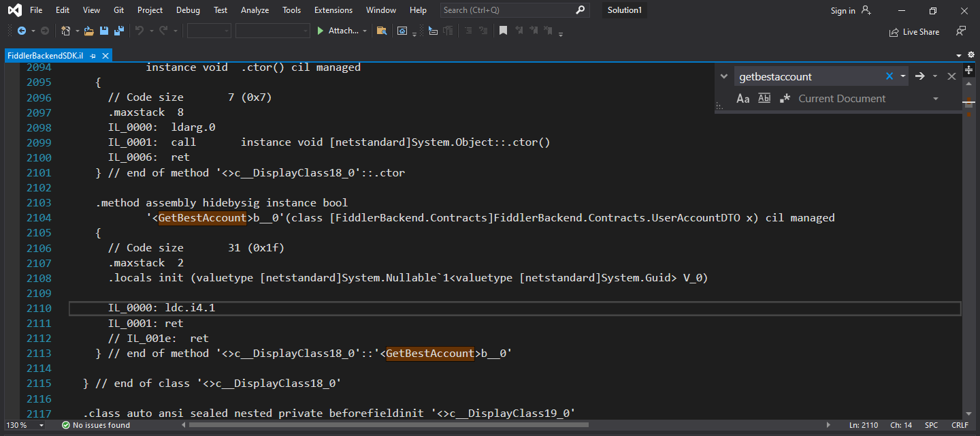Open the Edit menu
Image resolution: width=980 pixels, height=436 pixels.
[x=63, y=10]
